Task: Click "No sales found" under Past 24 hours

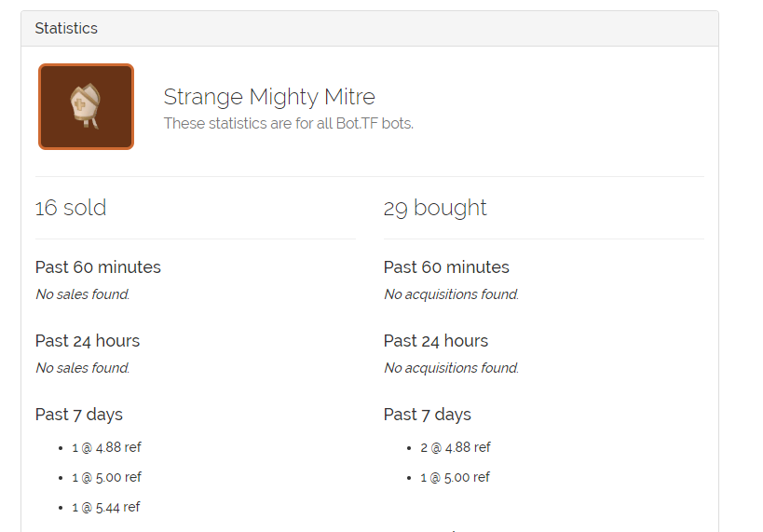Action: pyautogui.click(x=82, y=368)
